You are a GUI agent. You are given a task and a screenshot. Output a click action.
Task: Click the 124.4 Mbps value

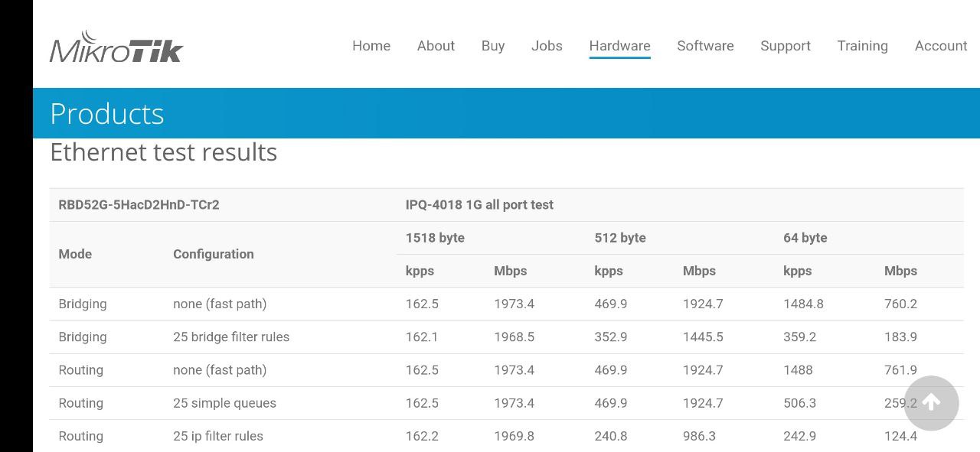tap(900, 436)
